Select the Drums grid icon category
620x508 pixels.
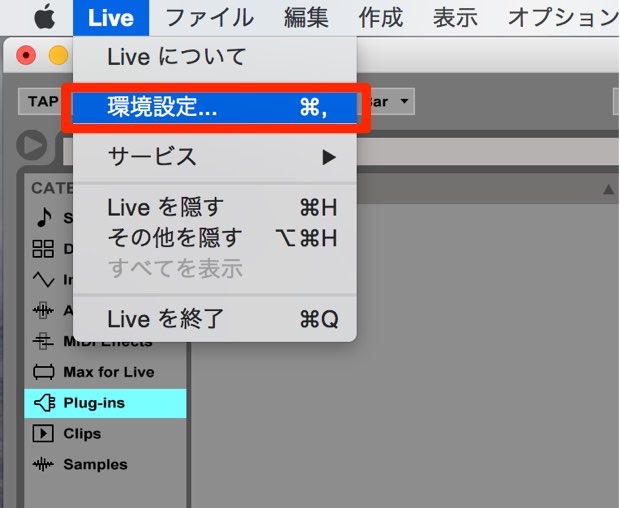click(x=43, y=249)
